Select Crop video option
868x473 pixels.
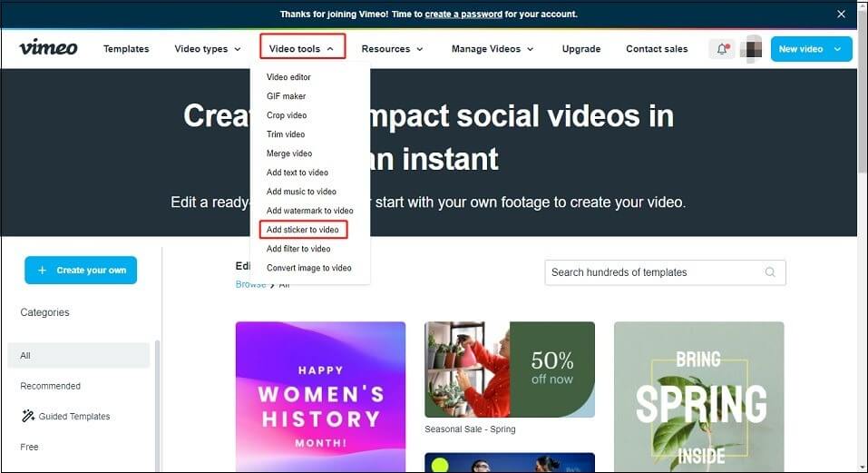coord(287,115)
